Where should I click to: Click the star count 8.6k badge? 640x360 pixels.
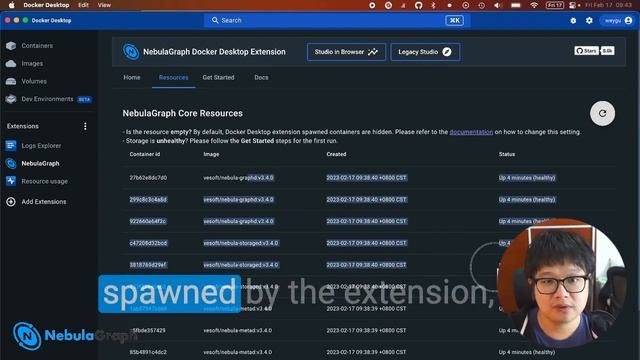tap(607, 51)
